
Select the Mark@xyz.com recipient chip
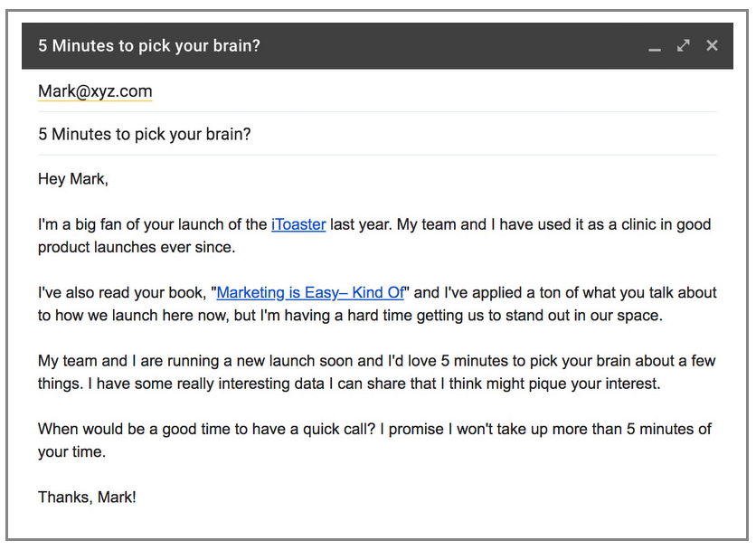click(x=95, y=91)
